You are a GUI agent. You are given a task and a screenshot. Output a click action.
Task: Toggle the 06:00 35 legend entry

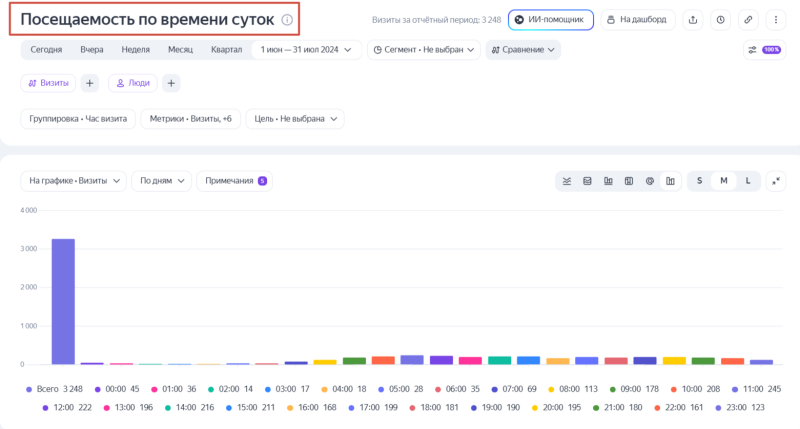tap(457, 389)
